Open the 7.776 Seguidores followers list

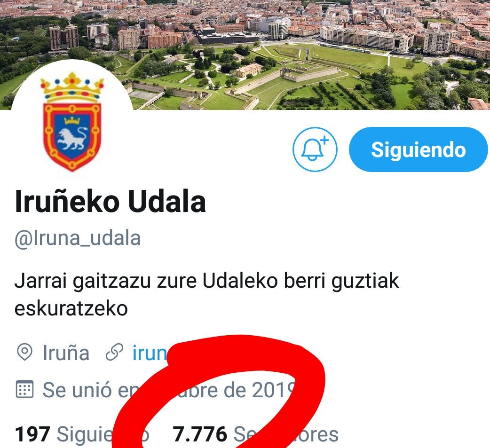pyautogui.click(x=255, y=434)
